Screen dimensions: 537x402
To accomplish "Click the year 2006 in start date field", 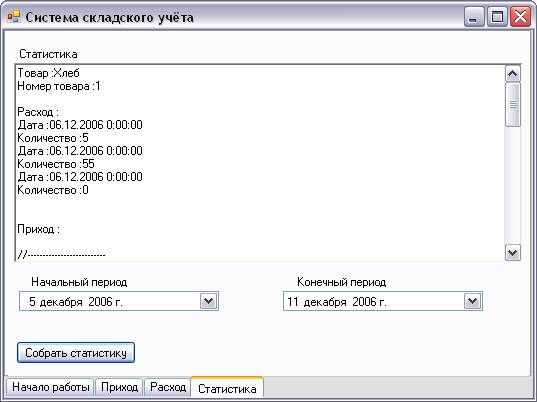I will [100, 302].
